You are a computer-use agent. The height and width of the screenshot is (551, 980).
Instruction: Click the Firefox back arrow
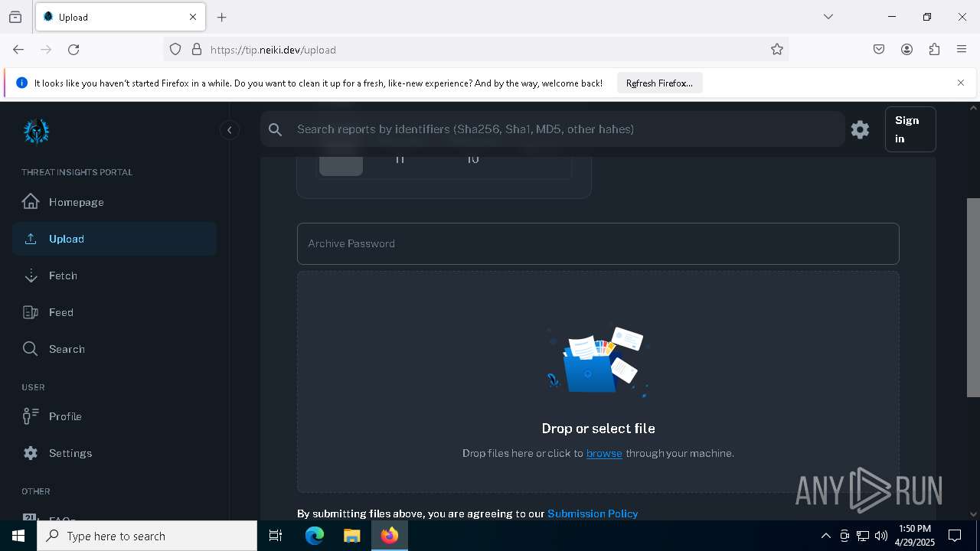pyautogui.click(x=18, y=49)
